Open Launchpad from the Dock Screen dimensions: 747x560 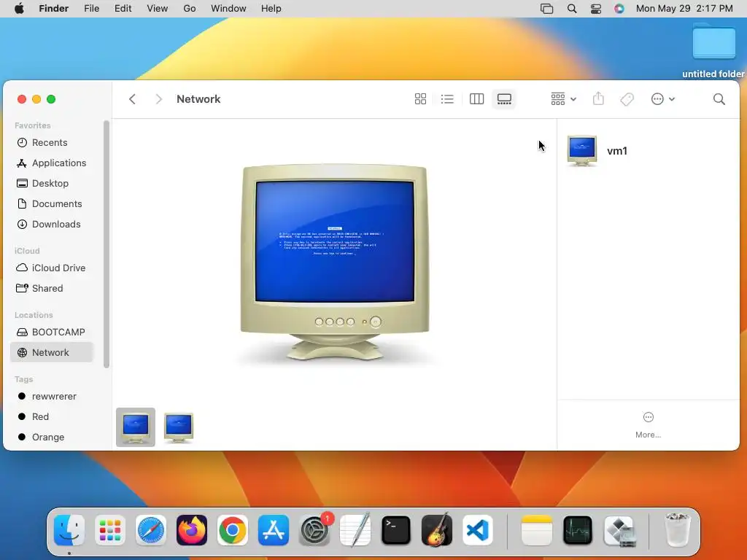110,530
